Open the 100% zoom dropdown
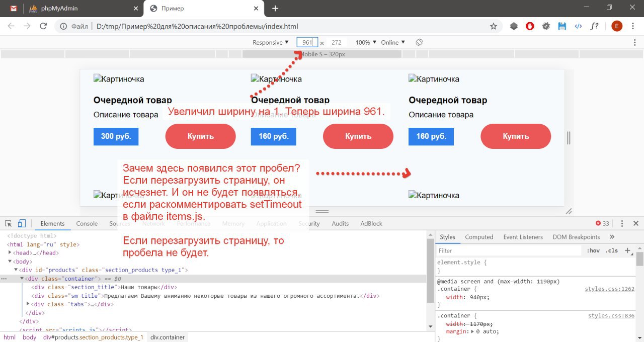 (x=366, y=43)
